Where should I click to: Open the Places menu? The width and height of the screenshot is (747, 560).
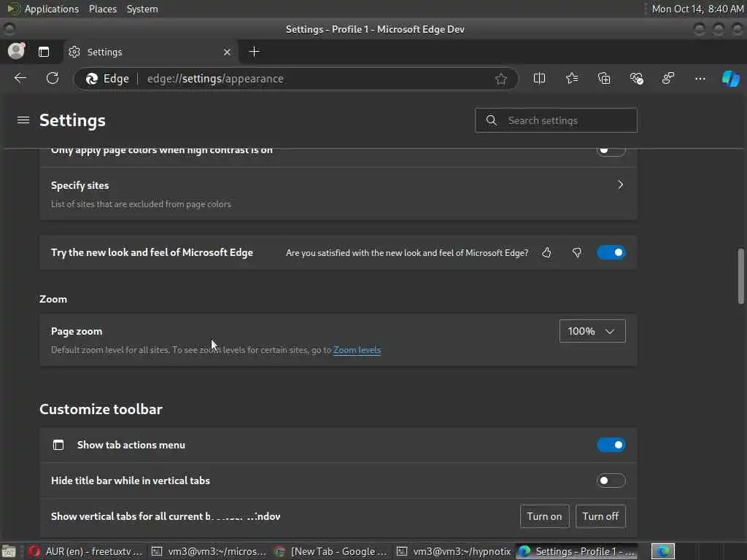pos(102,9)
